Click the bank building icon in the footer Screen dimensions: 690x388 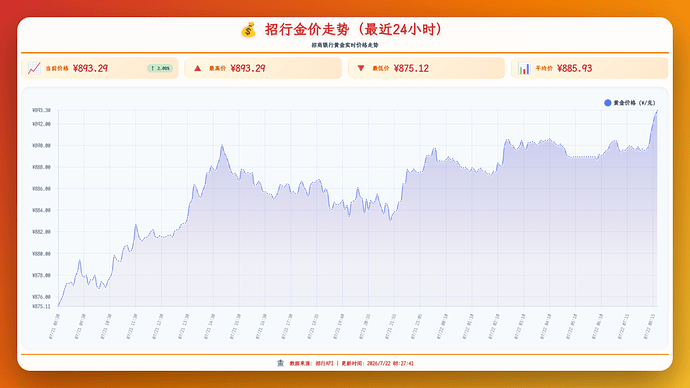coord(280,363)
